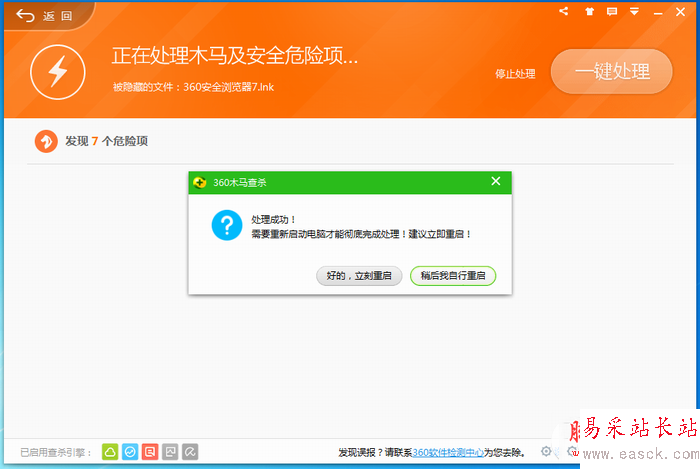Open the settings gear icon at bottom

tap(546, 451)
